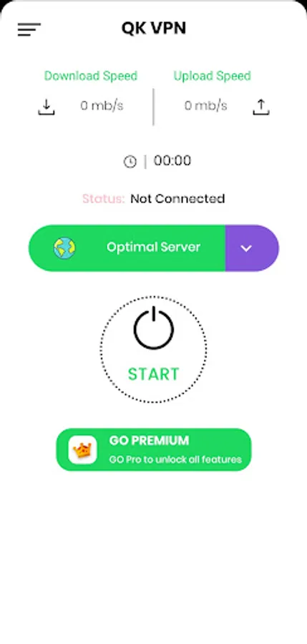Tap the Download Speed label
This screenshot has width=307, height=644.
(91, 76)
